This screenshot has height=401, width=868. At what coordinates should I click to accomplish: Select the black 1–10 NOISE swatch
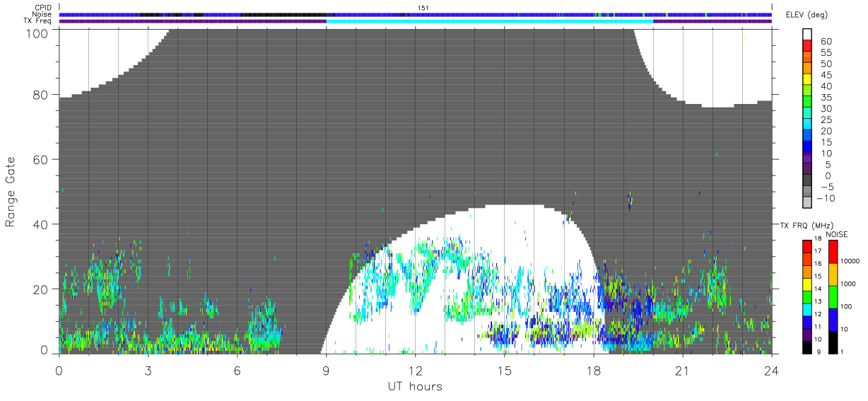(x=835, y=342)
